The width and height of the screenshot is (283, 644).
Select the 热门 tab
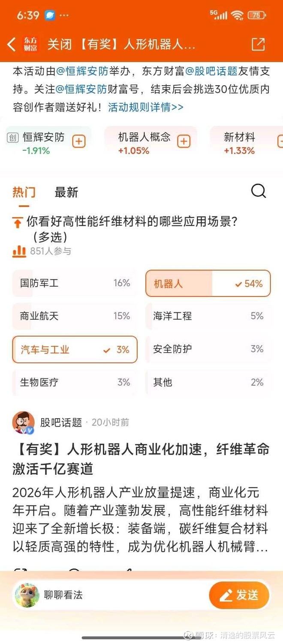click(24, 193)
